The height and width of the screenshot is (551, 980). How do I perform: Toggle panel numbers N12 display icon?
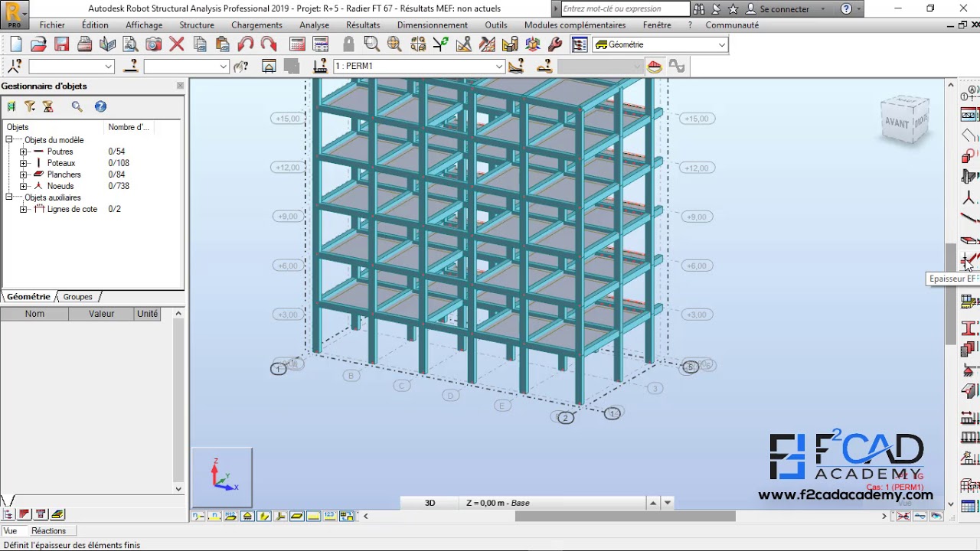tap(231, 516)
